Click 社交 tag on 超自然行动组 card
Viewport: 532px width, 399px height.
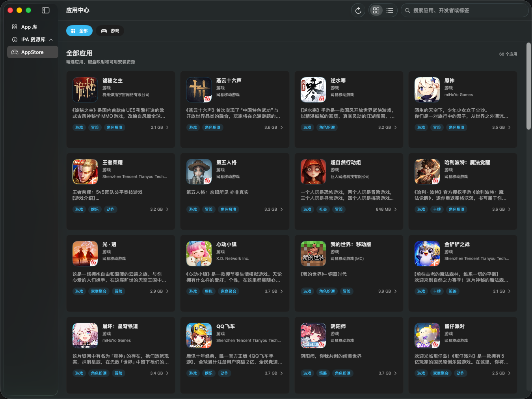pos(323,210)
